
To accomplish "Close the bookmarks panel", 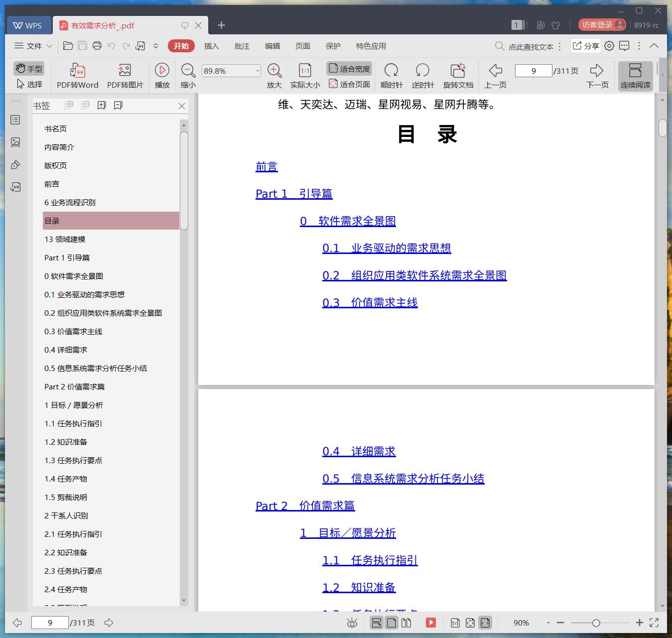I will (x=181, y=106).
